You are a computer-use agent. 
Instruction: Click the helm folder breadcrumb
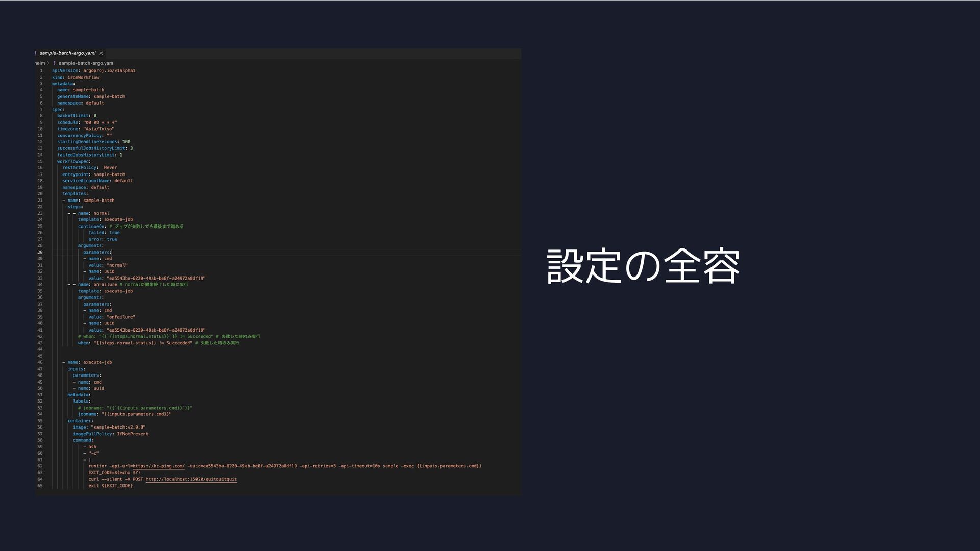[x=40, y=63]
